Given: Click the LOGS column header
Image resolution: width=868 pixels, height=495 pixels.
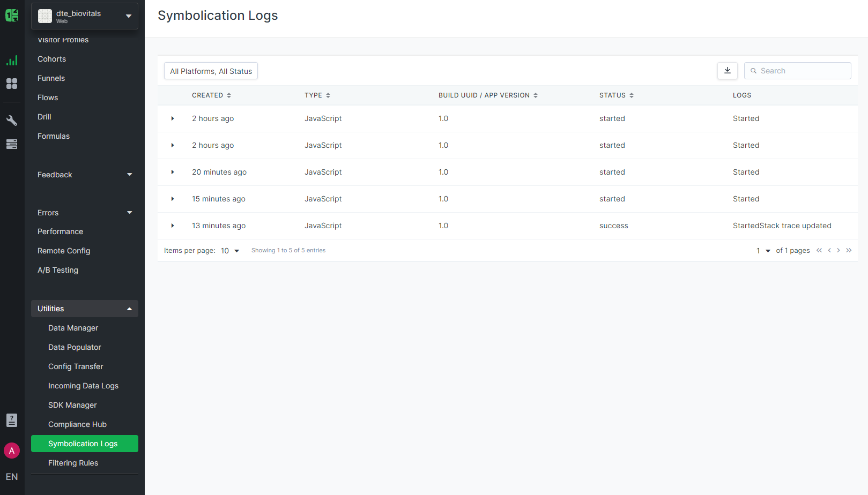Looking at the screenshot, I should point(742,95).
